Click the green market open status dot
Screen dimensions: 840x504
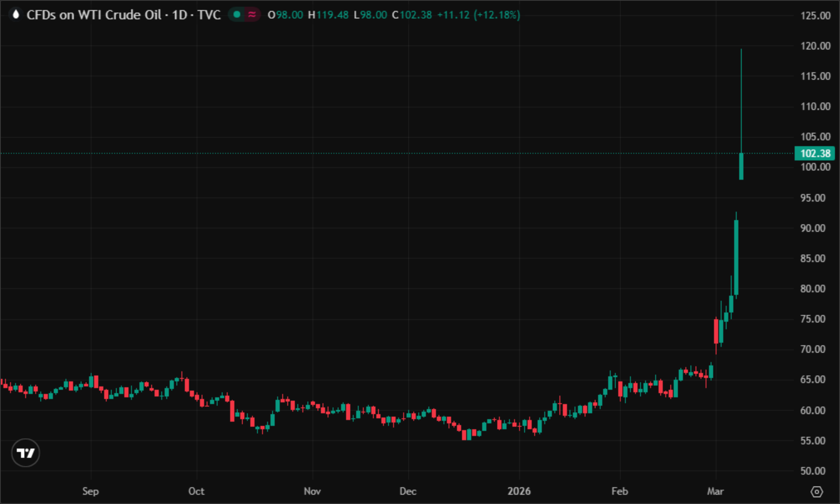pyautogui.click(x=237, y=15)
